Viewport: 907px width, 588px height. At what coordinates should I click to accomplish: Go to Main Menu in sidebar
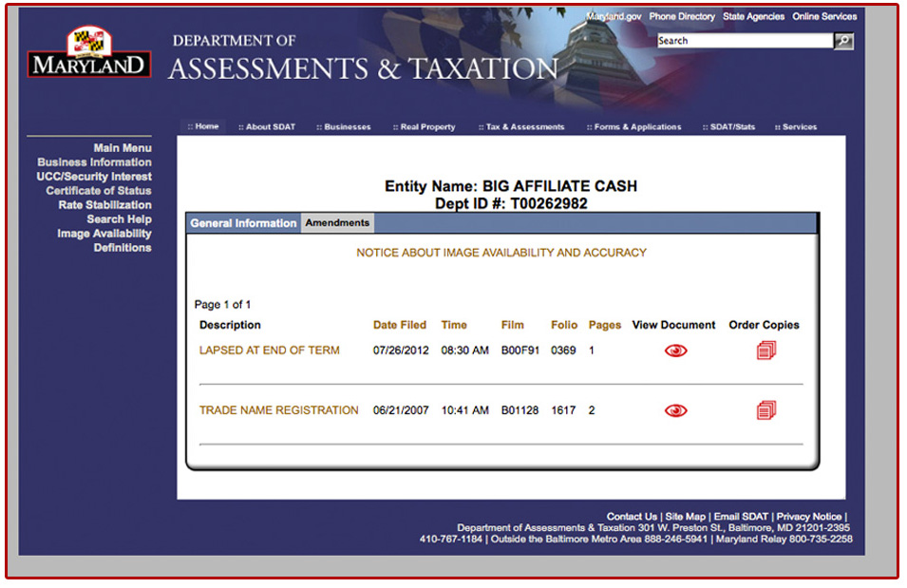click(123, 148)
